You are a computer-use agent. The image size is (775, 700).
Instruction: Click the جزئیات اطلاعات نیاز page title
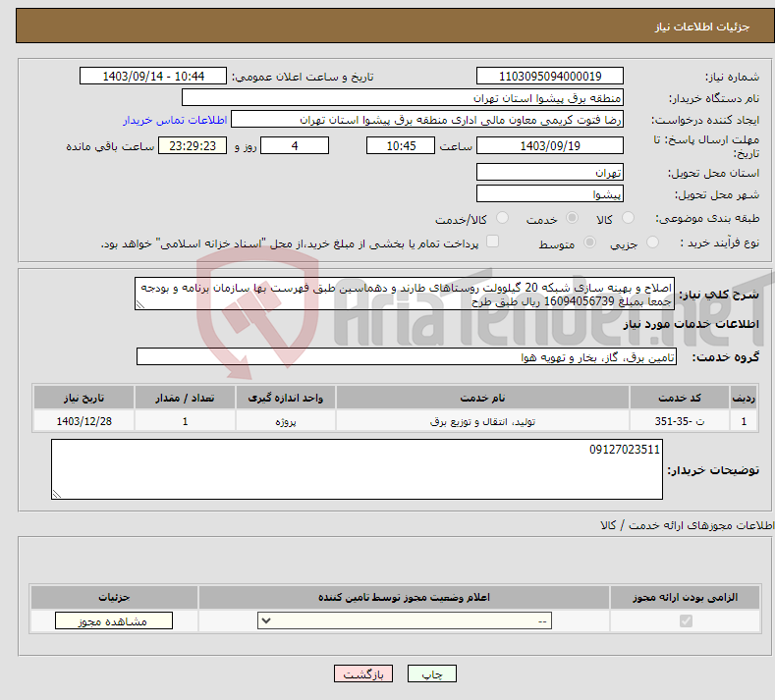click(x=702, y=27)
